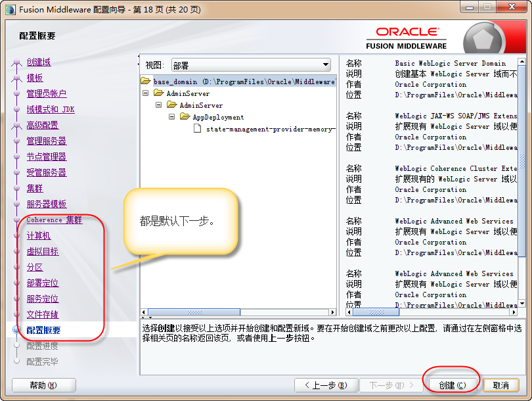This screenshot has height=401, width=532.
Task: Click left arrow of tree pane horizontal scrollbar
Action: (144, 312)
